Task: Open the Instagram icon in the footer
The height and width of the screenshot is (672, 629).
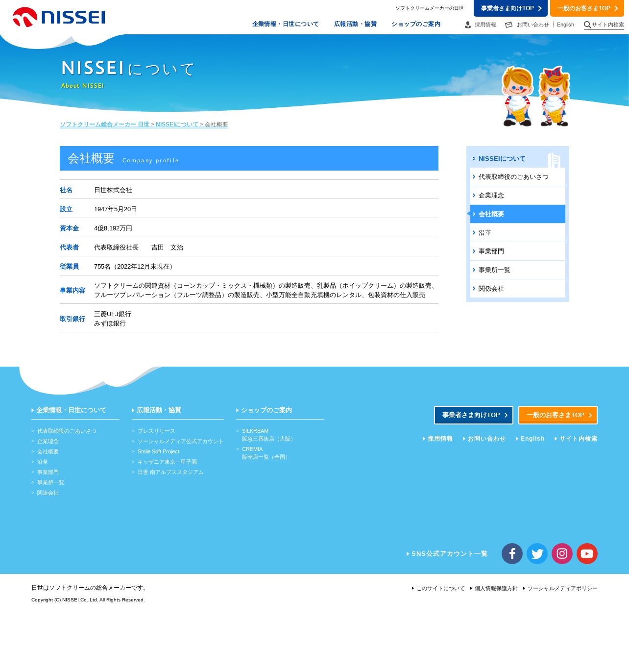Action: 562,554
